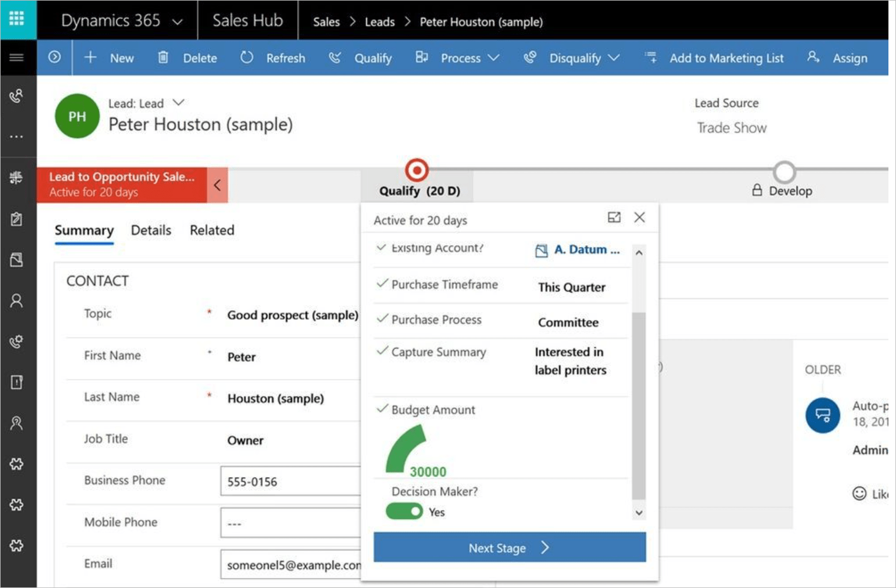Close the Qualify stage flyout
Viewport: 896px width, 588px height.
[x=640, y=217]
